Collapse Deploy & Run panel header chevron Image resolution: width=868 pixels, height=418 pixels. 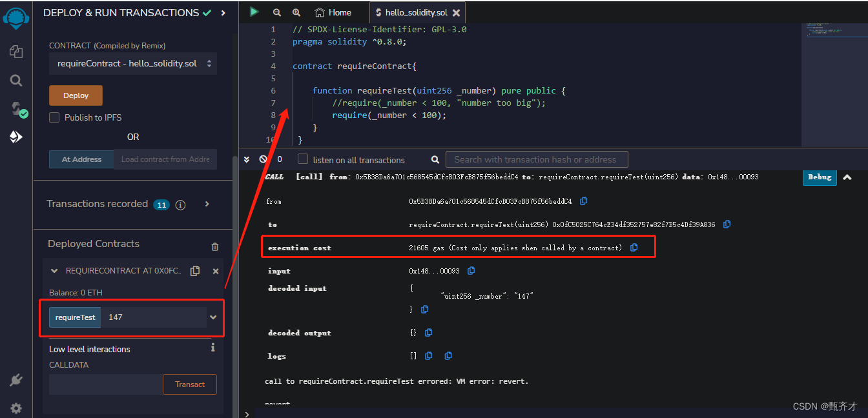223,13
